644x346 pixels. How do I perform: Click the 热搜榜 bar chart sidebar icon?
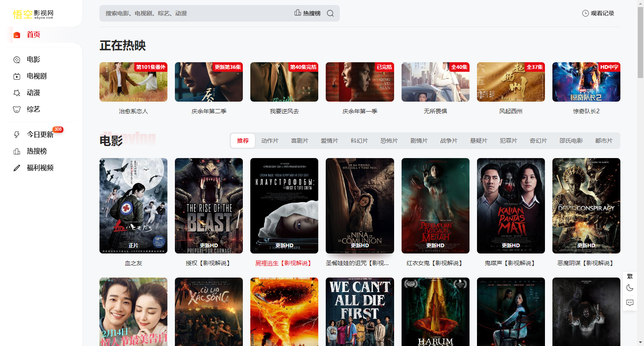point(17,151)
